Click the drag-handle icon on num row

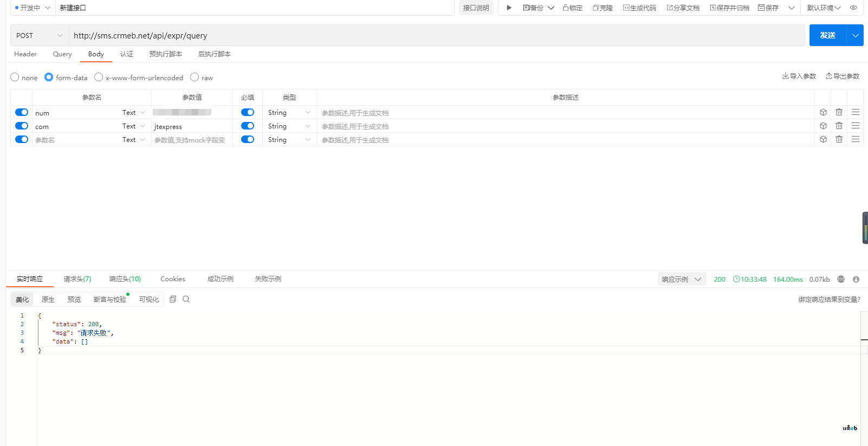click(856, 112)
